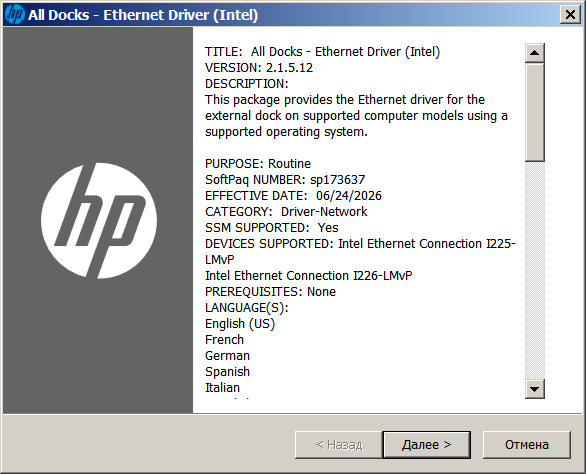Close the Ethernet Driver installer window
Screen dimensions: 586x474
click(x=570, y=15)
